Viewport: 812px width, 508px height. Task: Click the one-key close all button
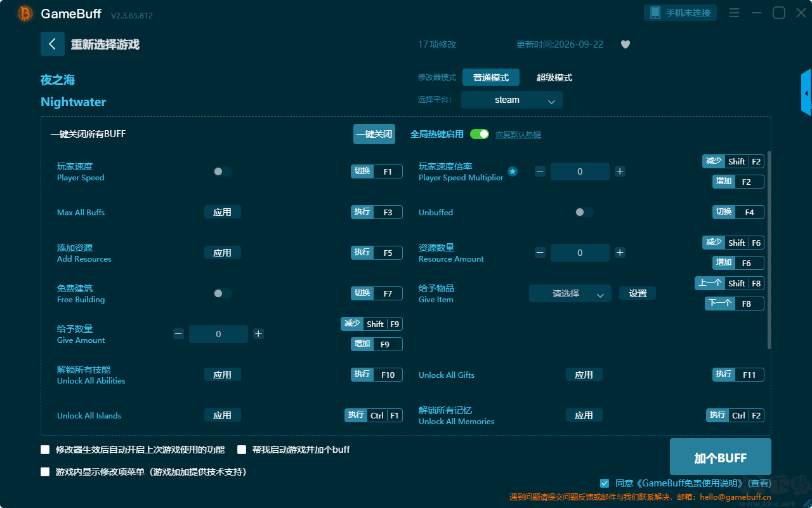(x=374, y=134)
